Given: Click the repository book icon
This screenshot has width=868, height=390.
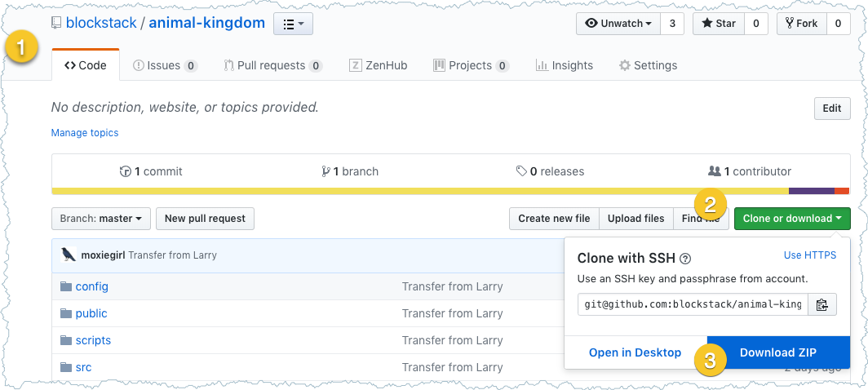Looking at the screenshot, I should (55, 23).
